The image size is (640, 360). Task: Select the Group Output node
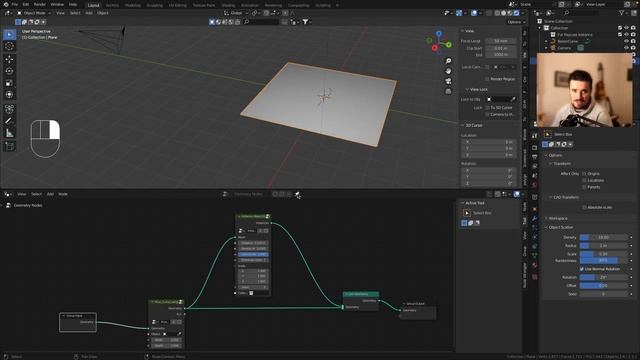(418, 311)
